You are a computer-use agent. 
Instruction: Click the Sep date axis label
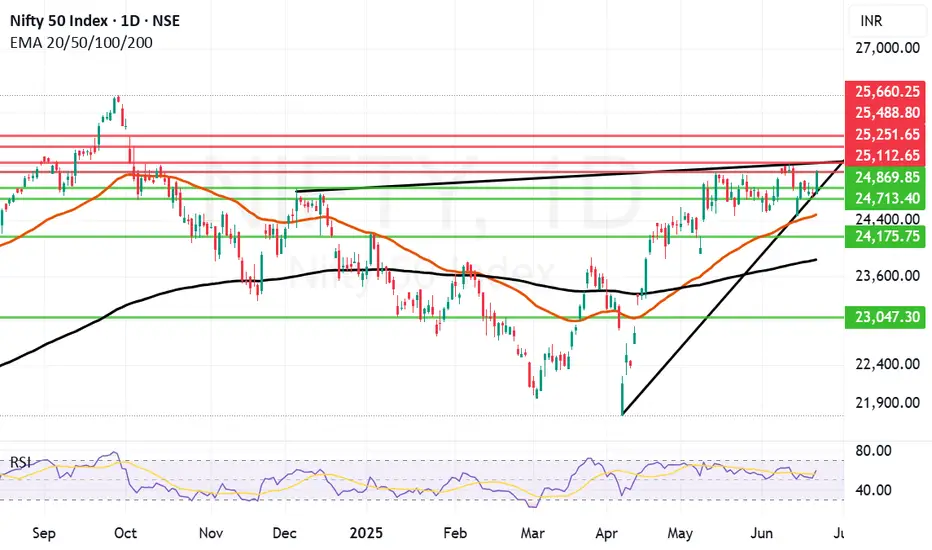[44, 533]
